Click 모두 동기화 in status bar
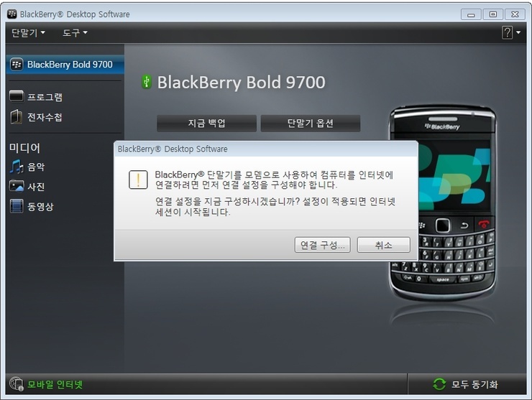 474,384
